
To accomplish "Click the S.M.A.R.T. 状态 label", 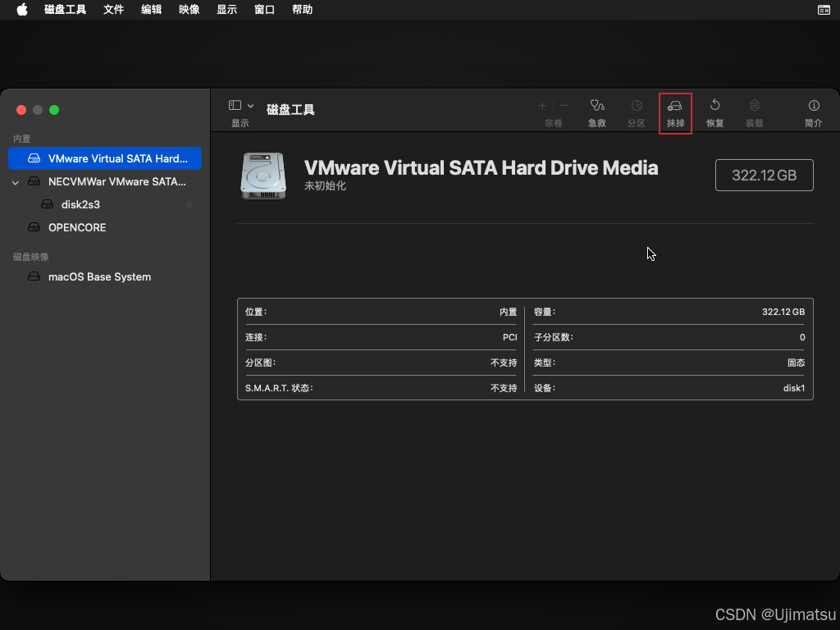I will point(279,388).
